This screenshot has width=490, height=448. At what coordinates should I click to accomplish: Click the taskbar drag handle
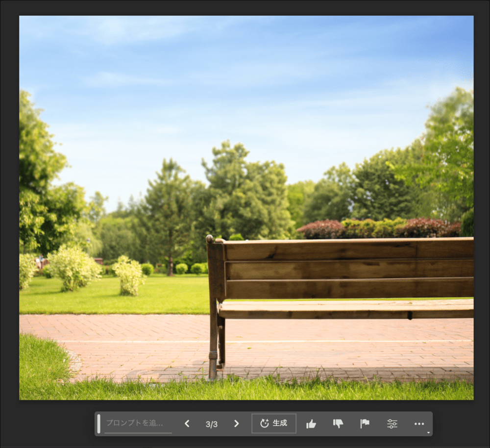click(99, 424)
